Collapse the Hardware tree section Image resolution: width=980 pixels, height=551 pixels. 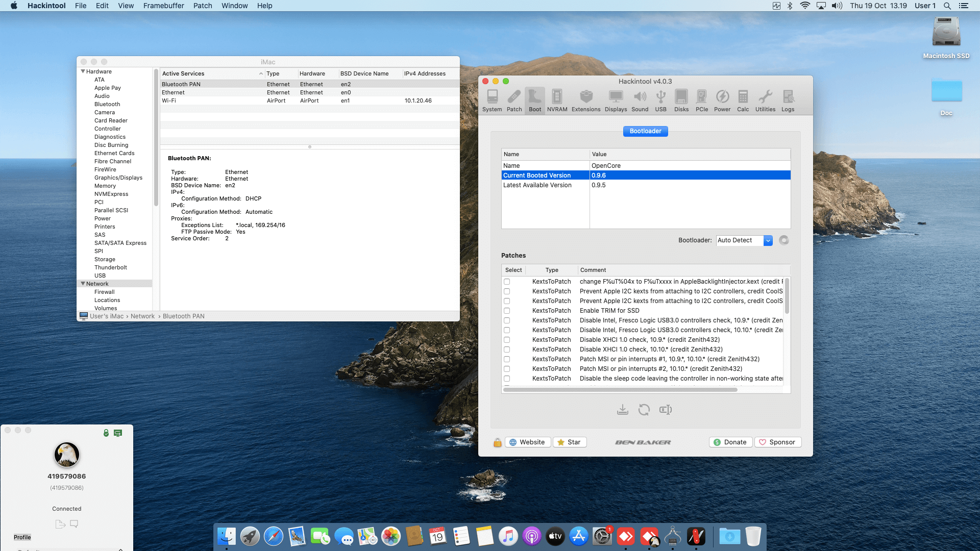pyautogui.click(x=83, y=71)
